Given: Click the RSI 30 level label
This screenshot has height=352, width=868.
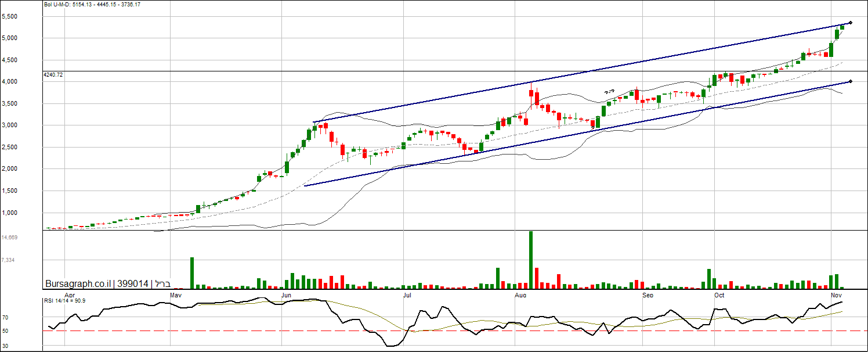Looking at the screenshot, I should point(5,346).
